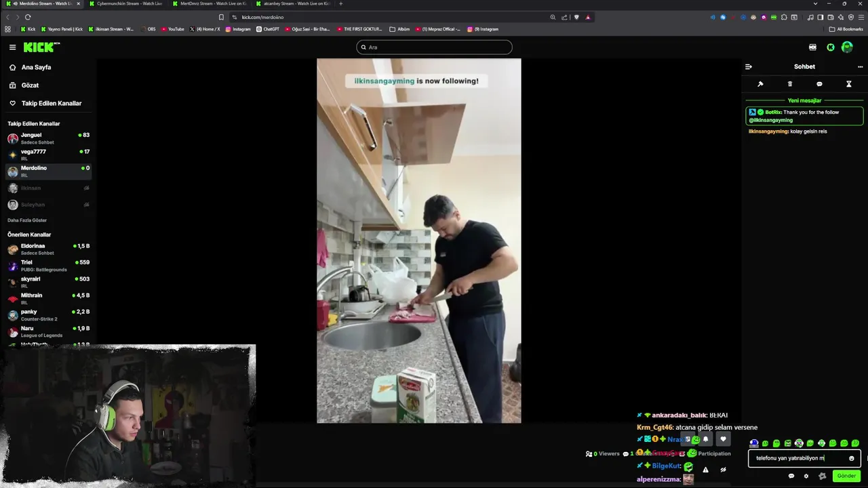Open browser tab search chevron
868x488 pixels.
coord(814,3)
